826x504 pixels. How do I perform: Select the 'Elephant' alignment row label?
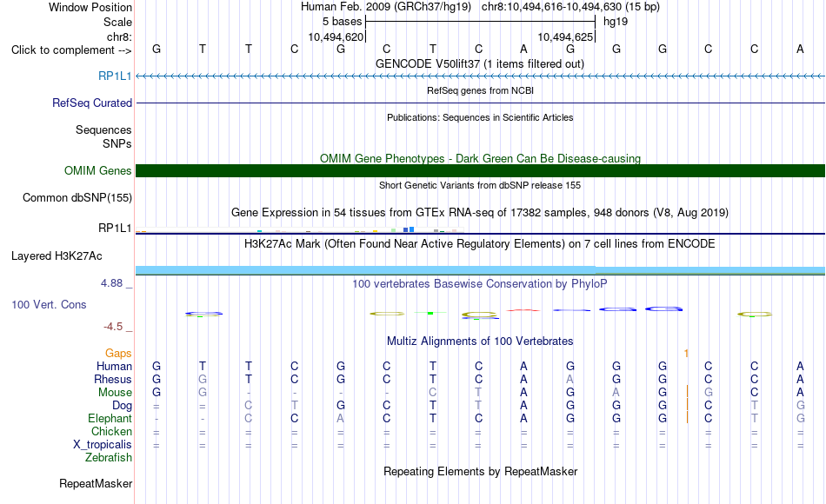[x=110, y=419]
